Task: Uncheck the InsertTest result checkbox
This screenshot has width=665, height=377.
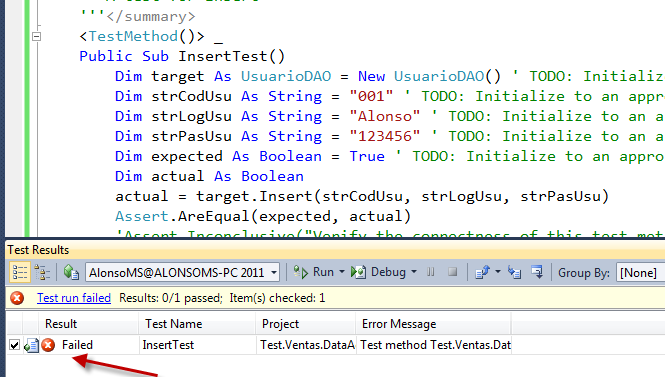Action: 14,345
